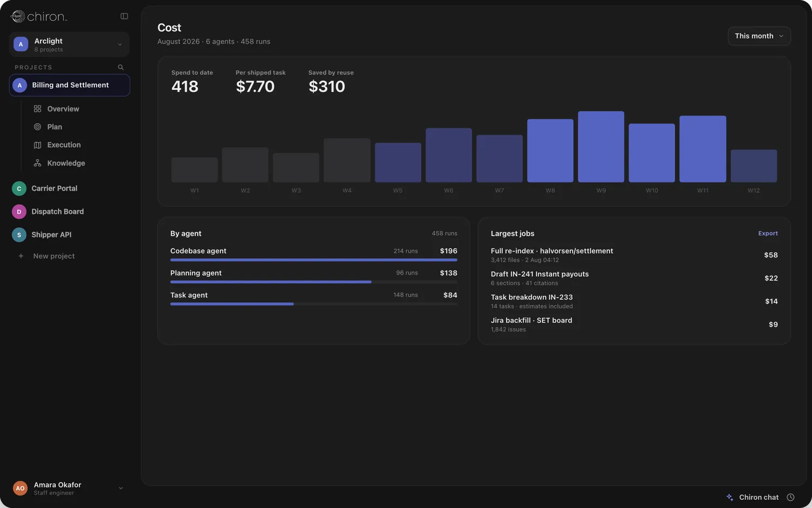This screenshot has height=508, width=812.
Task: Click the Plan target icon
Action: point(37,127)
